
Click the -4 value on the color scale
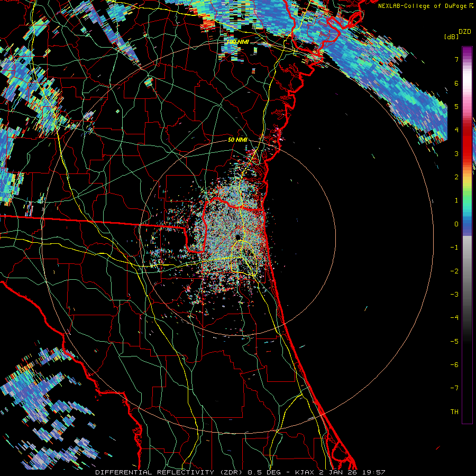454,318
